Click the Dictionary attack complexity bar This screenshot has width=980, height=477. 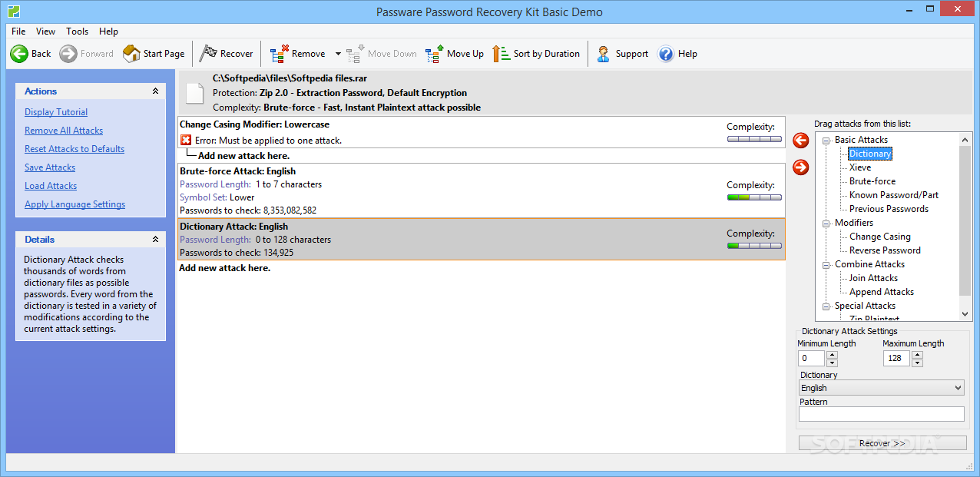[x=754, y=246]
